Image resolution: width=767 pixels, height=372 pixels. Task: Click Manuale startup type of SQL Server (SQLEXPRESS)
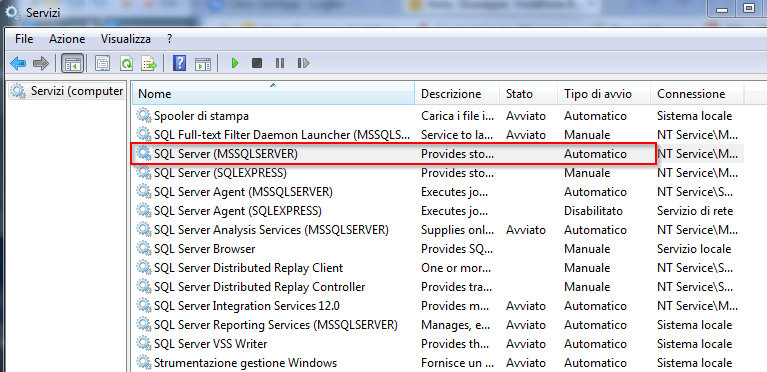point(587,173)
